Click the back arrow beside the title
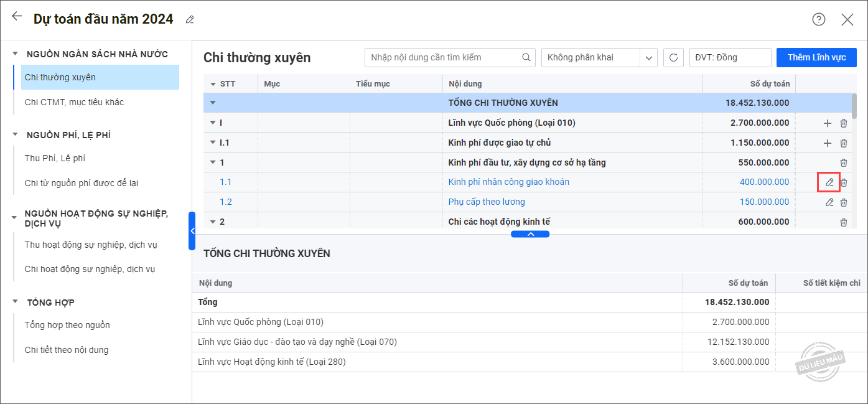This screenshot has width=868, height=404. point(17,17)
